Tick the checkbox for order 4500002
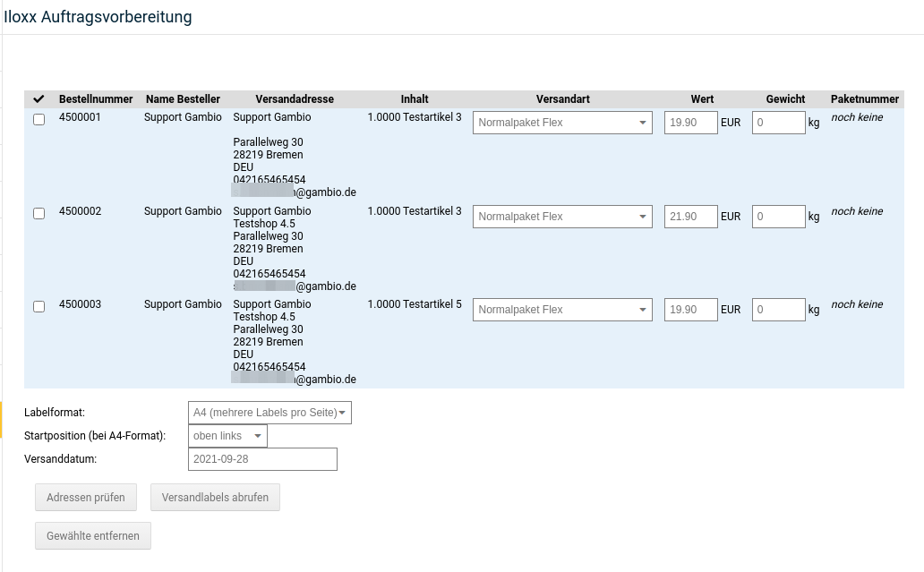This screenshot has width=924, height=572. click(38, 214)
